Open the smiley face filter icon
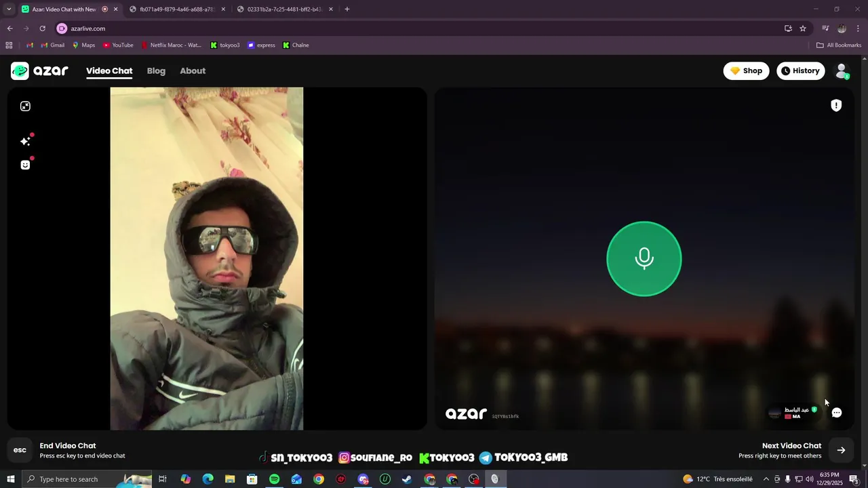 26,165
